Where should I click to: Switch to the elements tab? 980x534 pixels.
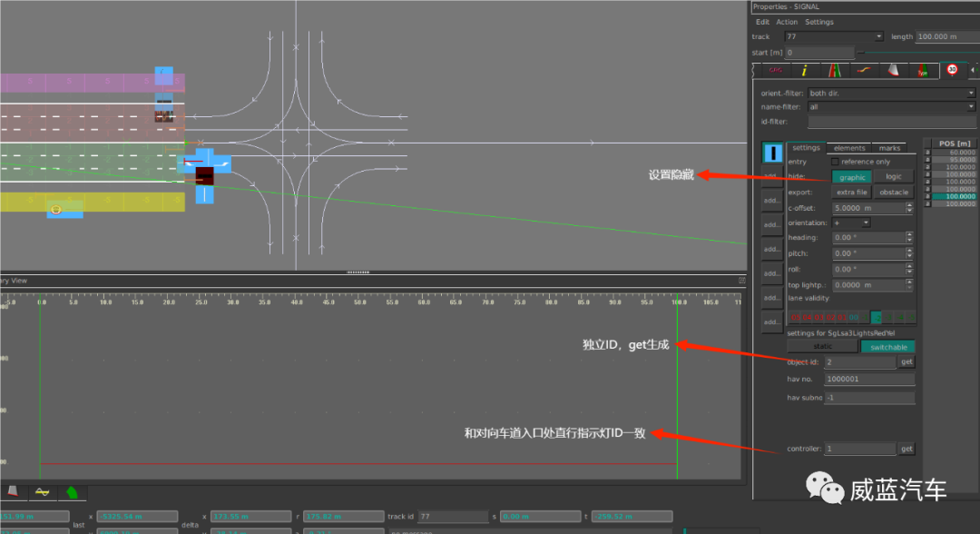(x=852, y=147)
